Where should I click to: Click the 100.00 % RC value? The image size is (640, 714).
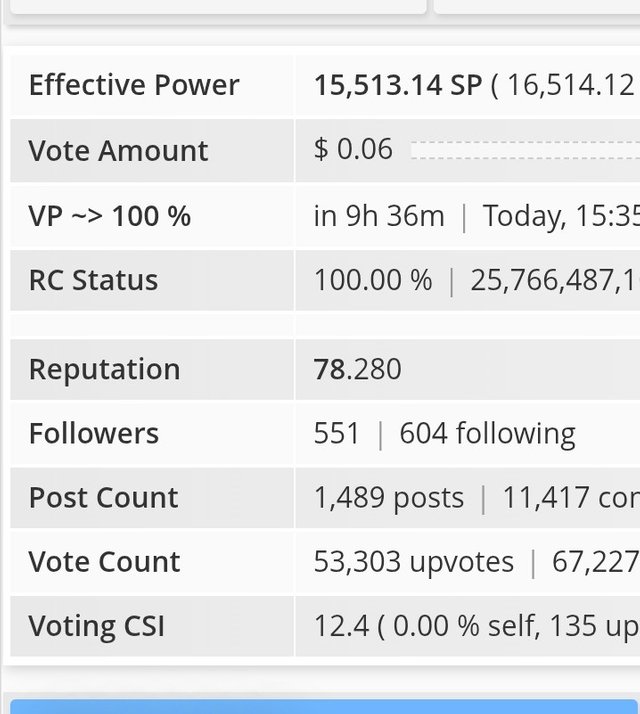[373, 280]
